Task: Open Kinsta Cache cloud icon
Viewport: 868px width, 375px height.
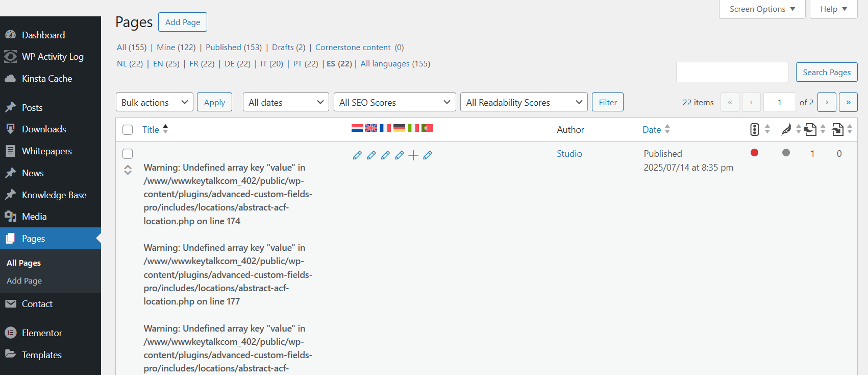Action: pyautogui.click(x=10, y=79)
